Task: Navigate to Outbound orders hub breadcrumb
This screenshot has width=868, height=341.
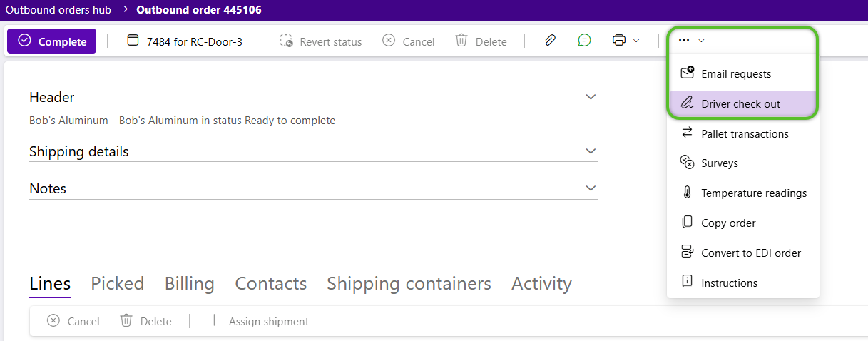Action: 58,10
